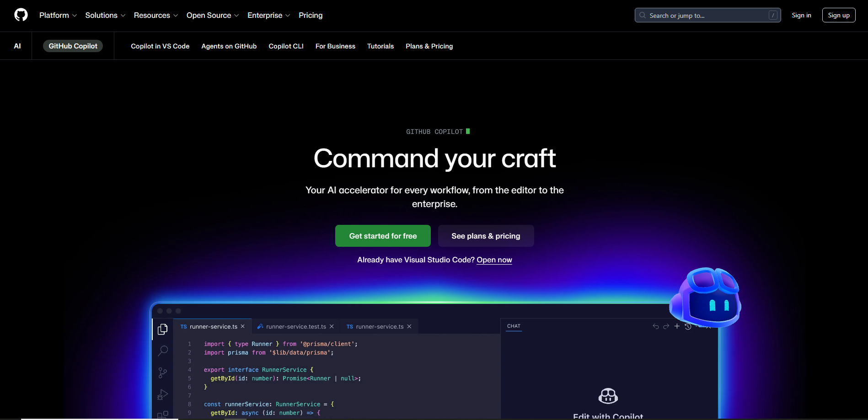
Task: Open the Source Control icon in the editor sidebar
Action: point(163,372)
